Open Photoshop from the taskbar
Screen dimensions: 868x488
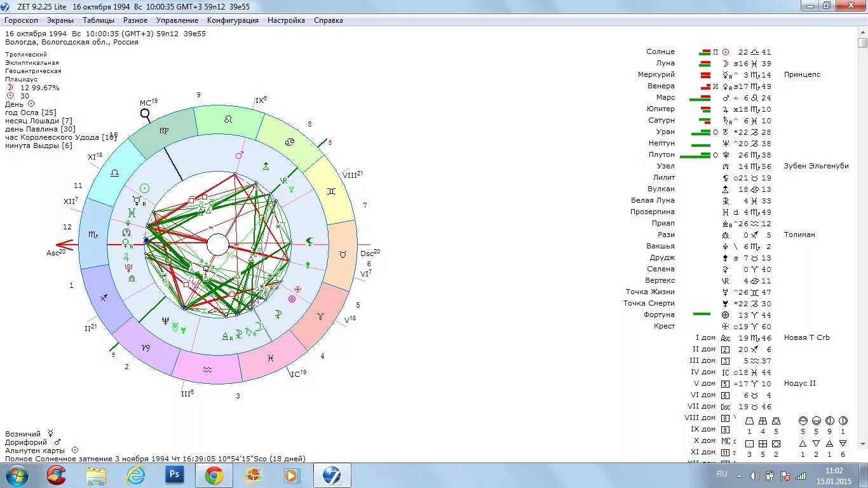(174, 475)
